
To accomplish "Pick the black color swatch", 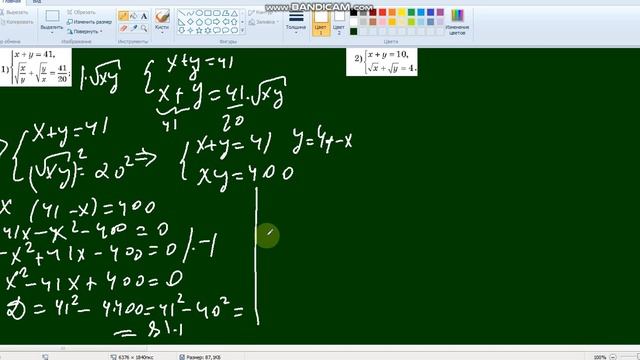I will point(354,13).
